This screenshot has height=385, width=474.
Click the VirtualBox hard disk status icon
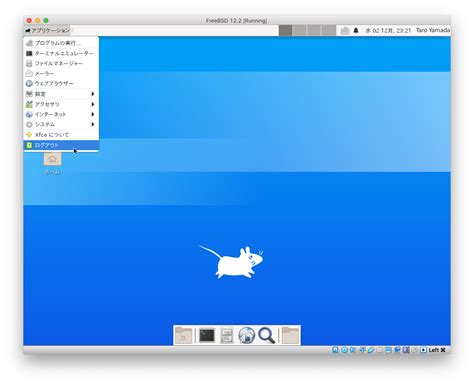pos(335,350)
